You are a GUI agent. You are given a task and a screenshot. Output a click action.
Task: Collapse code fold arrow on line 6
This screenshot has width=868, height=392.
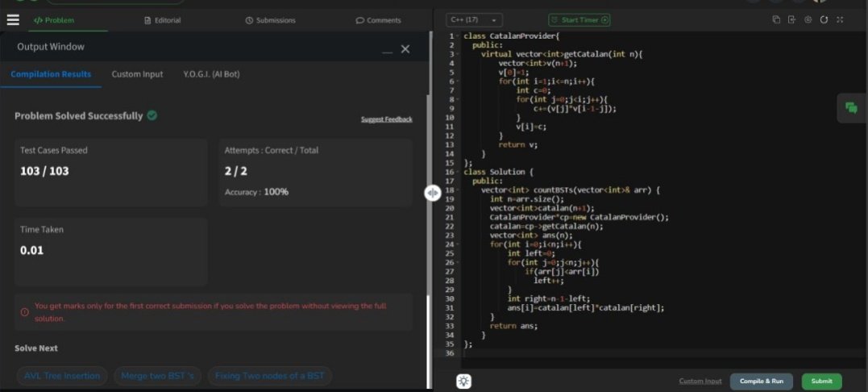click(459, 81)
